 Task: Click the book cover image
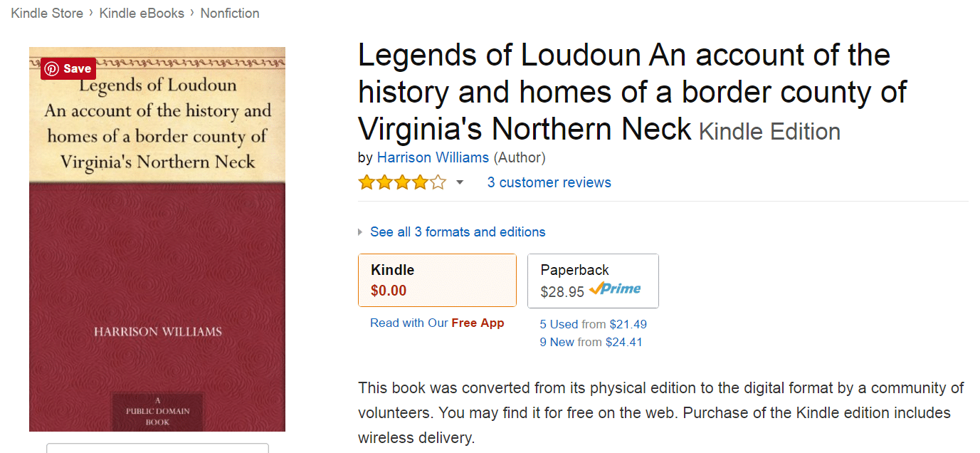click(x=157, y=271)
